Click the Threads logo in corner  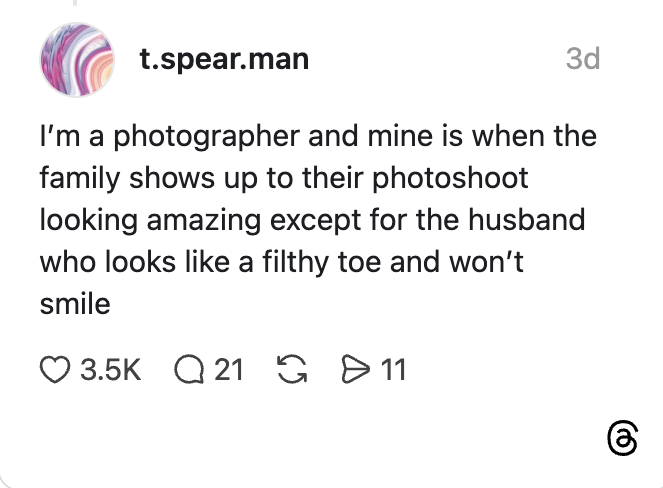point(621,437)
